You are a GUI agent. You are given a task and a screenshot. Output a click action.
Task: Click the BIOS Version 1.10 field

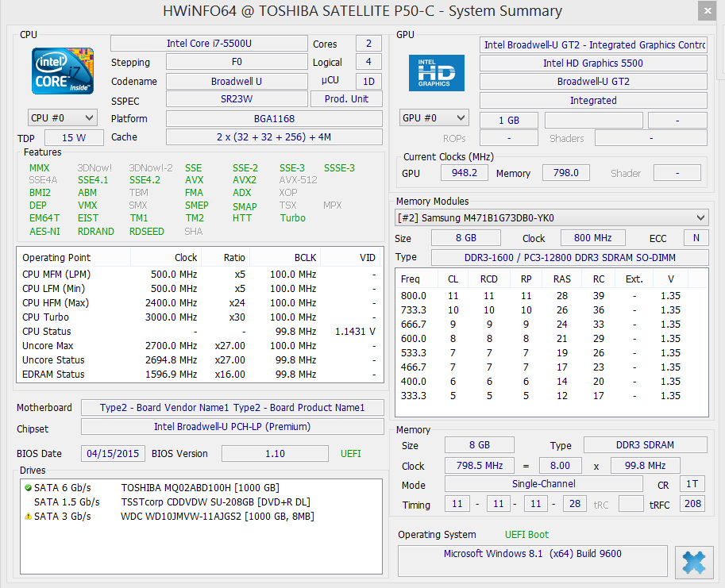(x=275, y=454)
